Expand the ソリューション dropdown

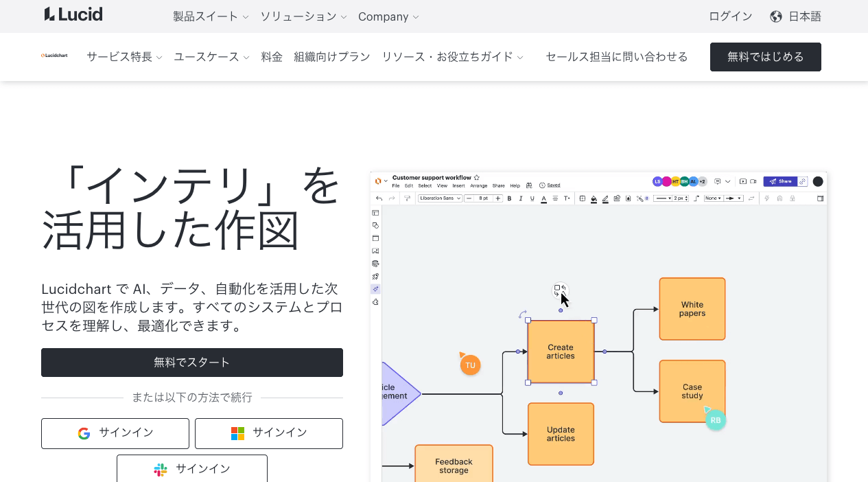pos(303,16)
